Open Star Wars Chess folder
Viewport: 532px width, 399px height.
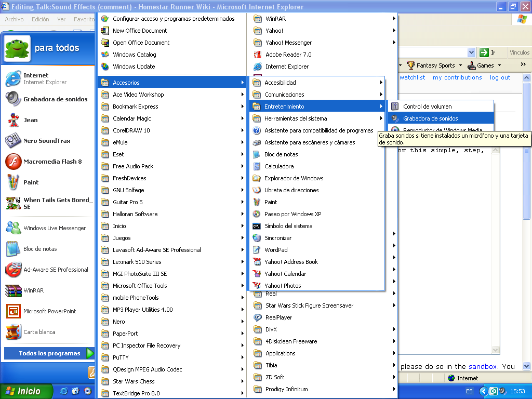171,381
